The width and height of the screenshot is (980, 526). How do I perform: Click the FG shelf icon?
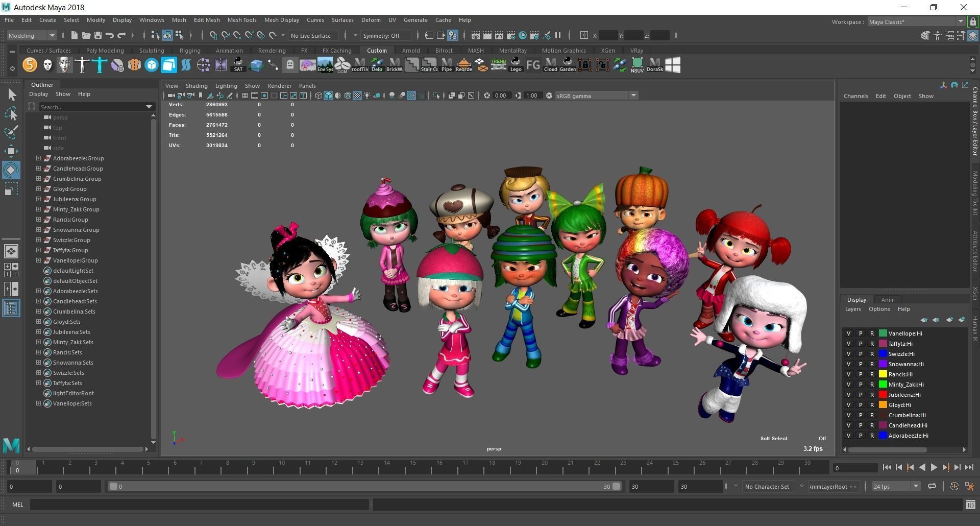[x=533, y=65]
